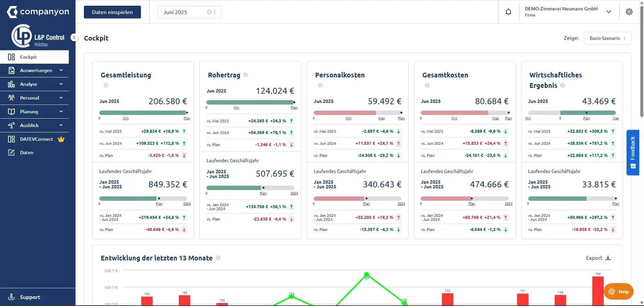Viewport: 644px width, 306px height.
Task: Click year-to-date Gesamtkosten value 474.666 €
Action: [489, 184]
